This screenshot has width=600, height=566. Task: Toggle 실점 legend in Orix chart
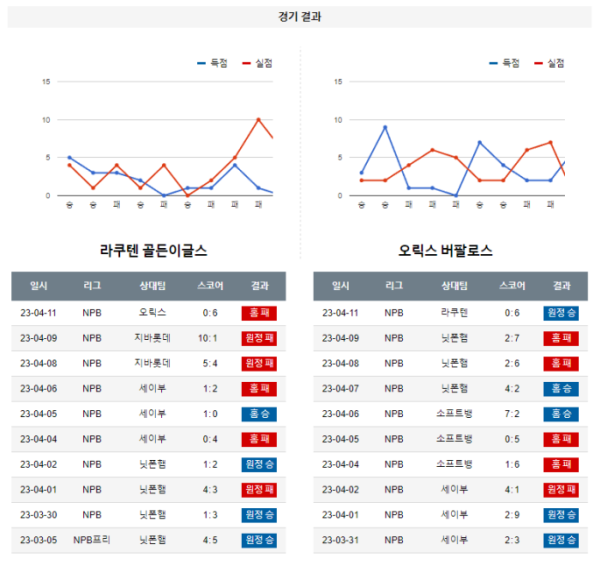tap(549, 63)
